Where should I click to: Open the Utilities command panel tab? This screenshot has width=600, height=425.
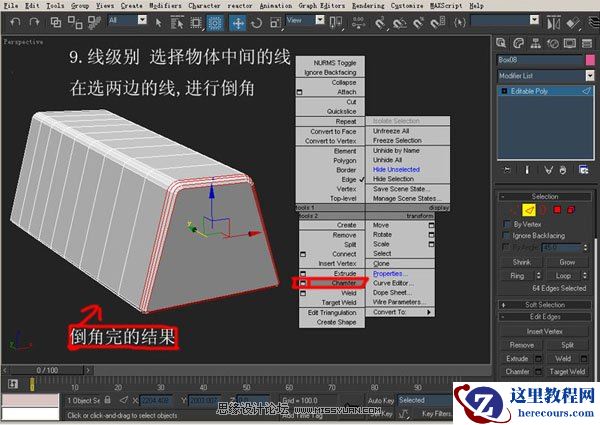(587, 43)
